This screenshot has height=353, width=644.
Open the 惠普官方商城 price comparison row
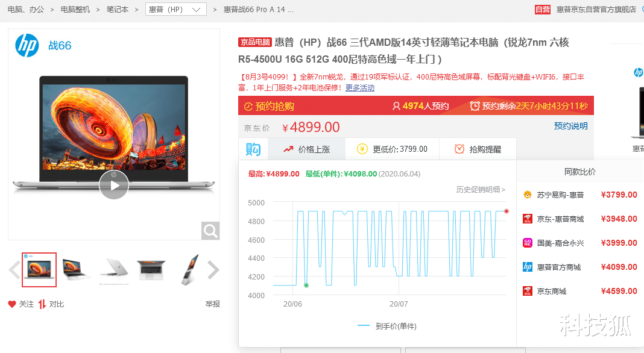click(579, 267)
